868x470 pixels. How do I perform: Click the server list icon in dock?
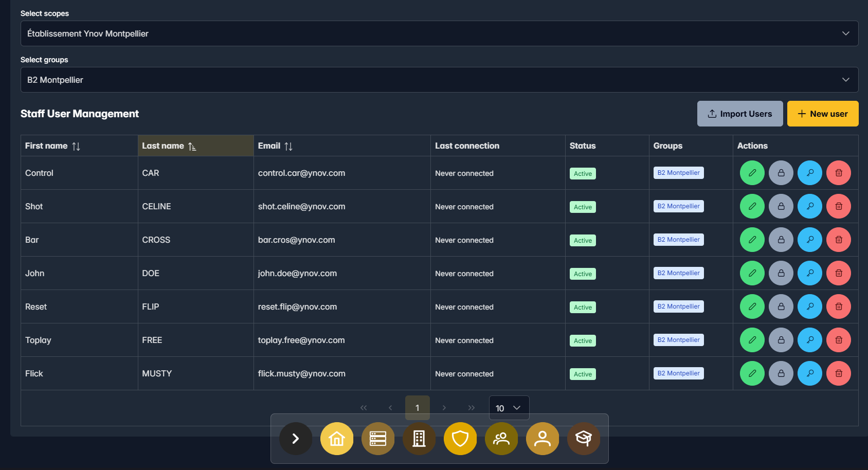click(x=378, y=439)
